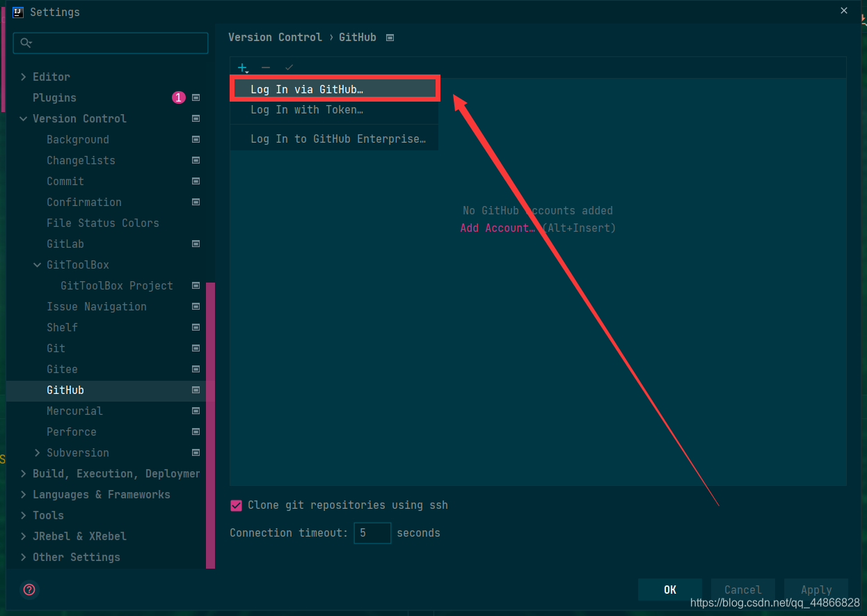Choose Log In via GitHub menu entry
The image size is (867, 616).
(x=334, y=89)
